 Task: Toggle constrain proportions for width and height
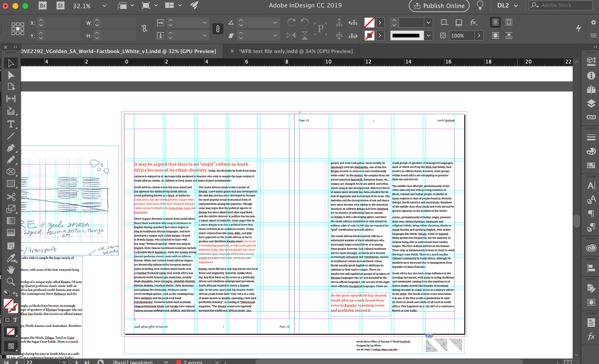144,29
